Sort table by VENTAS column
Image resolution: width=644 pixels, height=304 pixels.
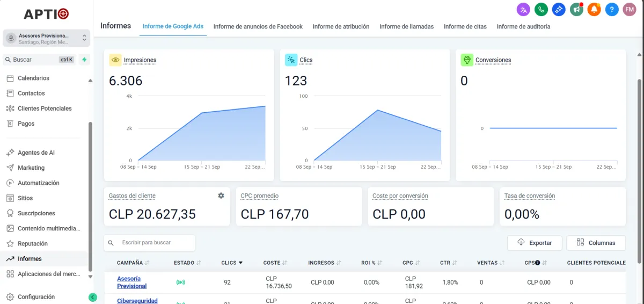point(491,263)
